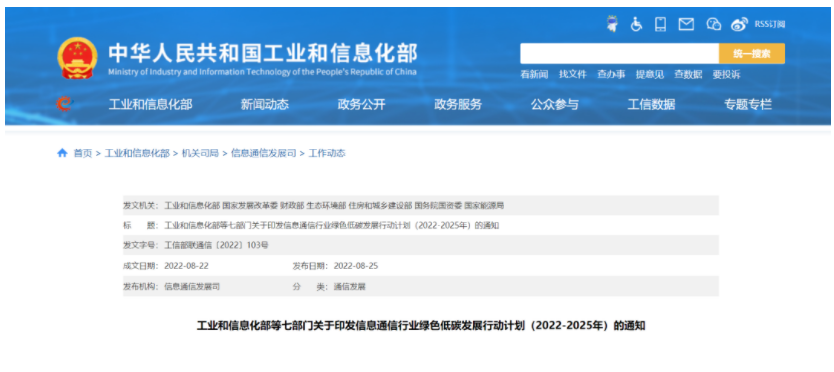Click the robot assistant icon
Viewport: 834px width, 372px height.
coord(612,24)
